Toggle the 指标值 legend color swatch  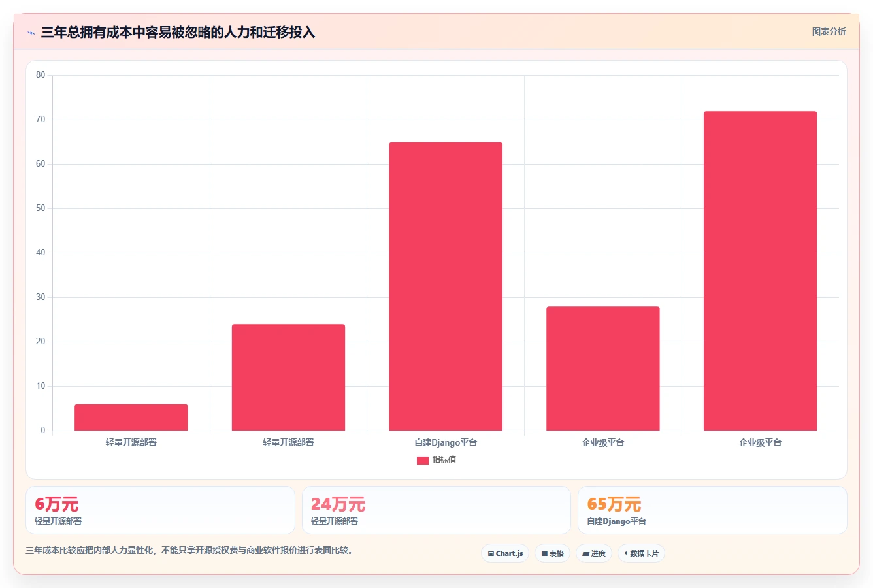423,460
